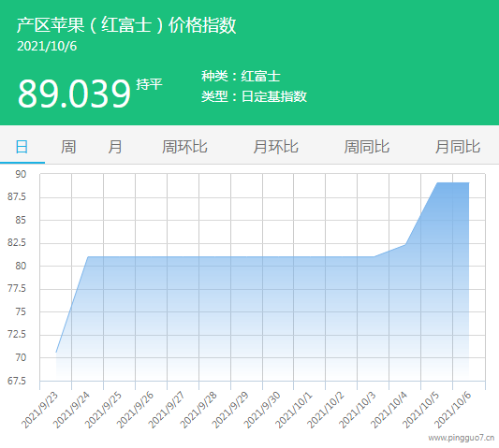Click the 种类：红富士 label

pyautogui.click(x=241, y=76)
